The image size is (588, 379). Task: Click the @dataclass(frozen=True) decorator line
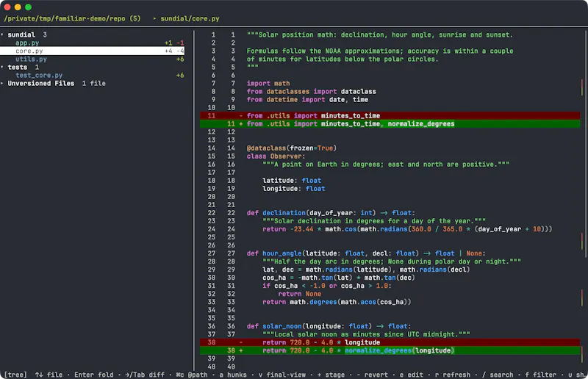pos(292,148)
